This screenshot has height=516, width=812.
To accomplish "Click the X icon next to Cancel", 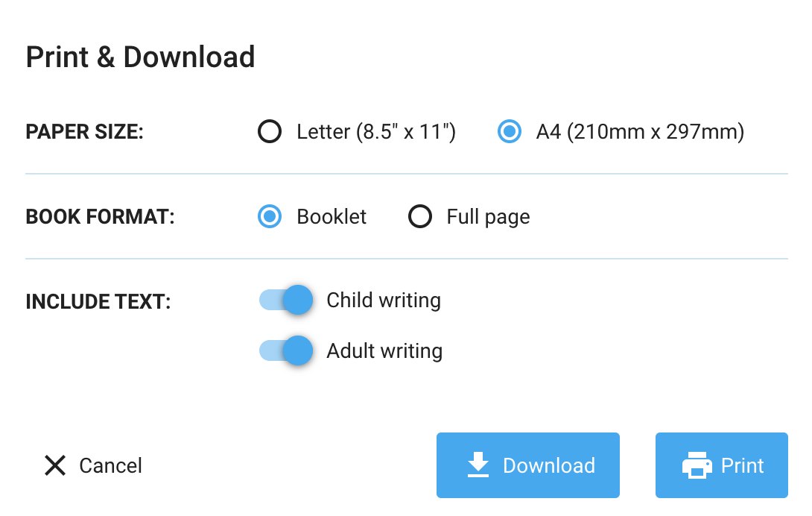I will point(55,465).
